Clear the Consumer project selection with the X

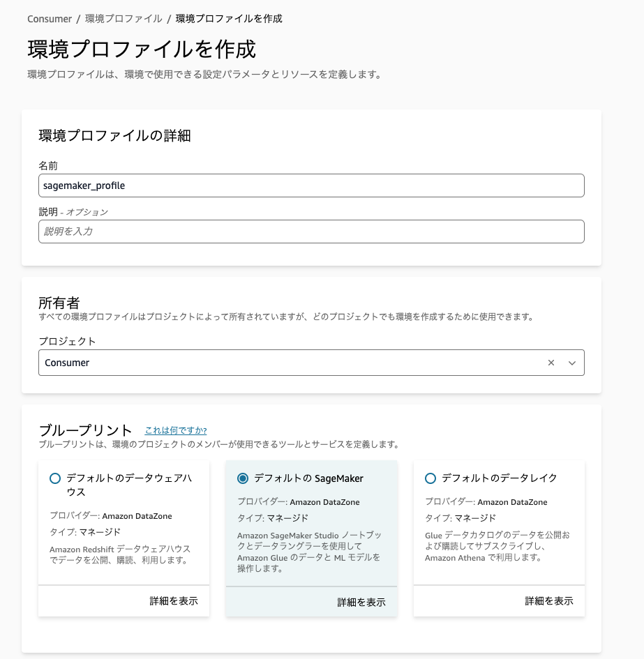coord(551,363)
